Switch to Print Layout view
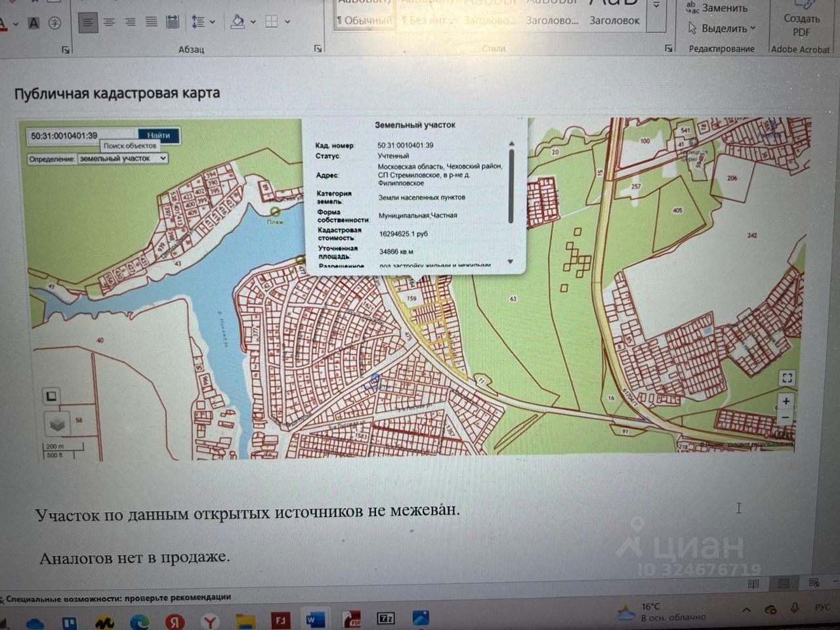840x630 pixels. click(784, 583)
